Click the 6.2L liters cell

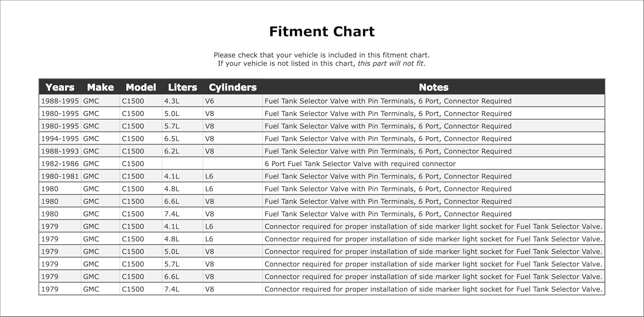click(172, 151)
